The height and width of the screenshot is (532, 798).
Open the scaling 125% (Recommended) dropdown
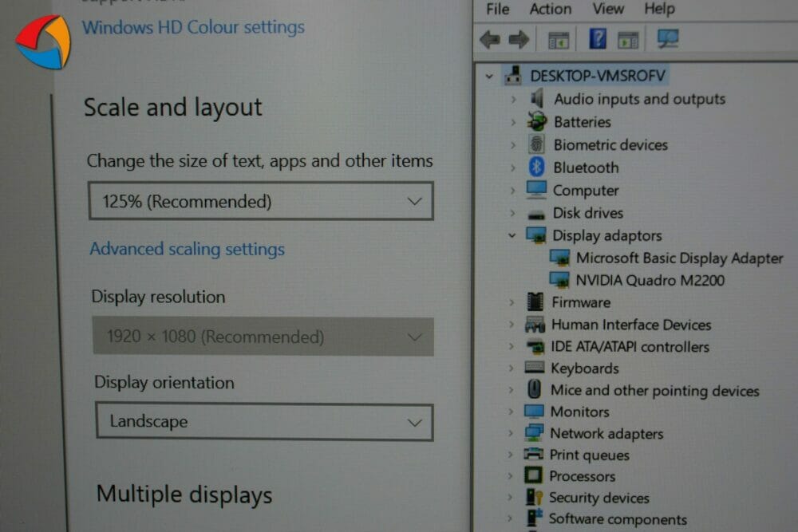(x=261, y=201)
